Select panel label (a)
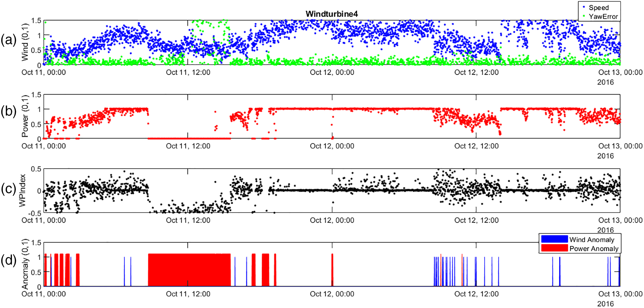Viewport: 644px width, 308px height. (x=9, y=40)
